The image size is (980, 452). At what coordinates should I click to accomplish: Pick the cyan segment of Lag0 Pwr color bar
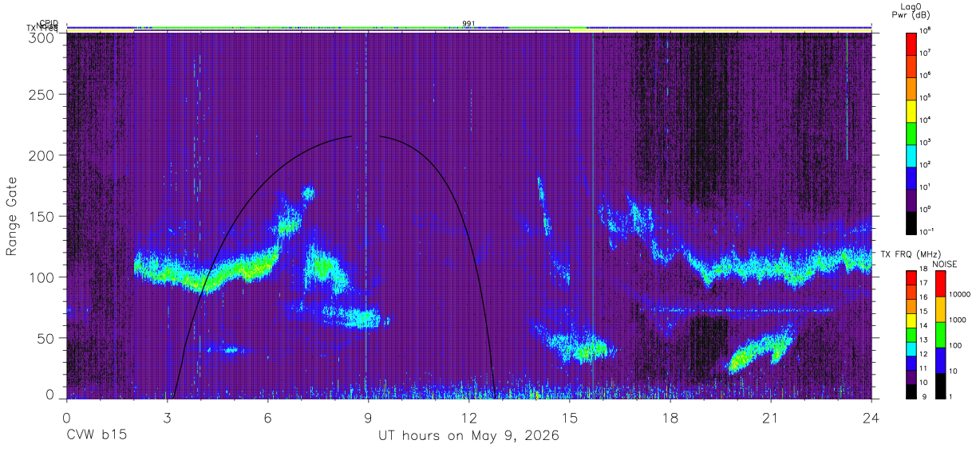pos(912,154)
